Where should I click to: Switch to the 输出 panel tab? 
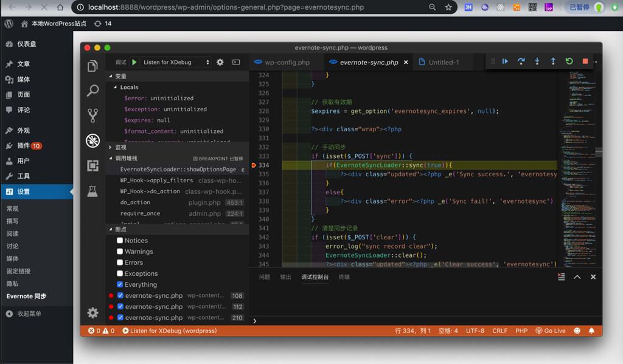285,277
